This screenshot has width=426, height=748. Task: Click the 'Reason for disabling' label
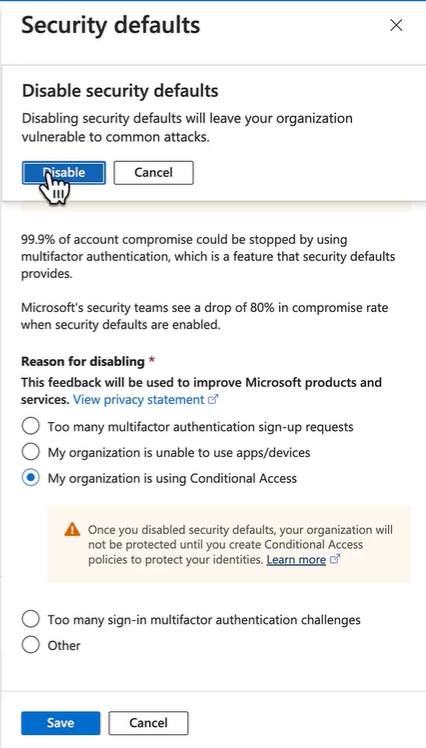coord(83,362)
